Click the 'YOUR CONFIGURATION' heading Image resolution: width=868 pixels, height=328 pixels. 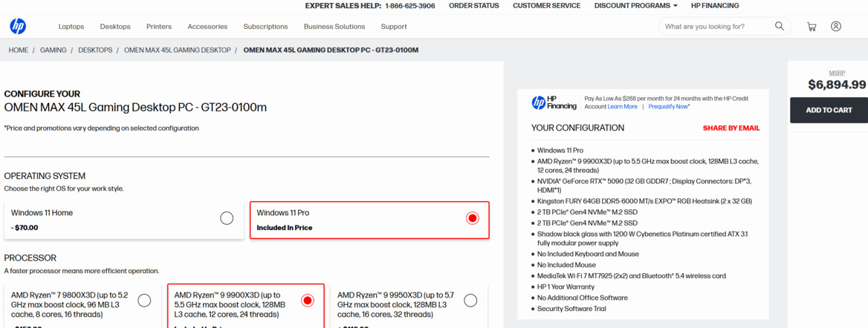pos(578,128)
